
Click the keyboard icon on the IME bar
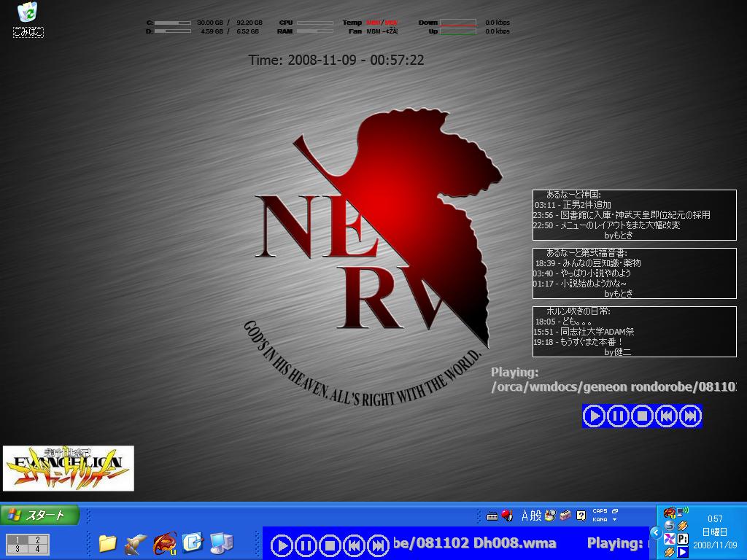tap(492, 516)
